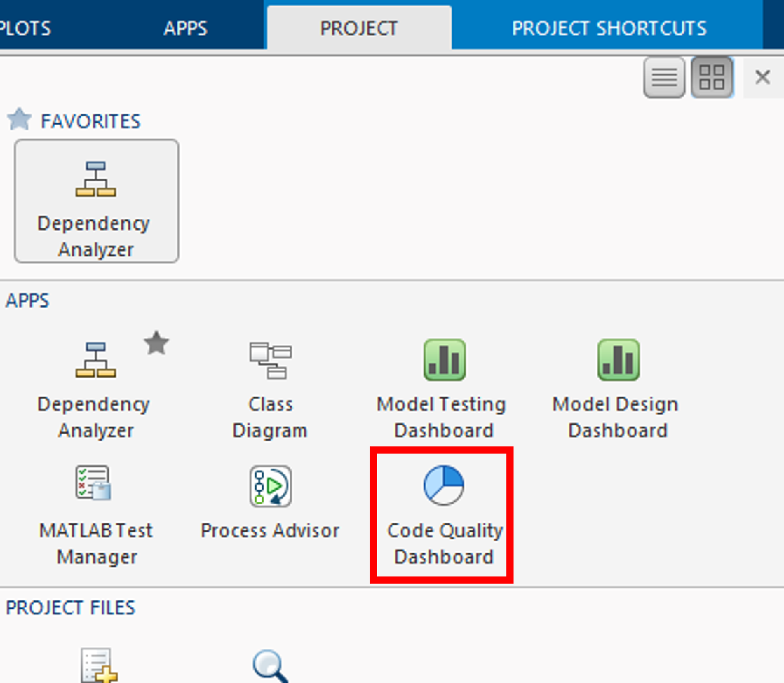
Task: Start the MATLAB Test Manager app
Action: pyautogui.click(x=95, y=513)
